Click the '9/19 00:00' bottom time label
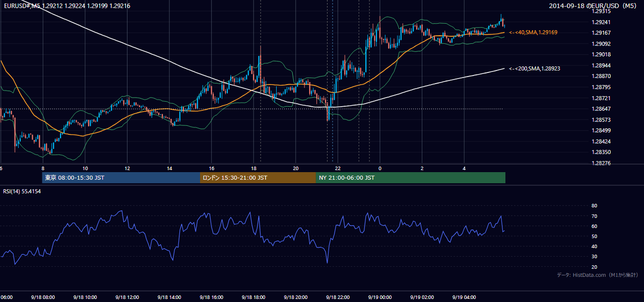Image resolution: width=644 pixels, height=302 pixels. click(x=379, y=297)
